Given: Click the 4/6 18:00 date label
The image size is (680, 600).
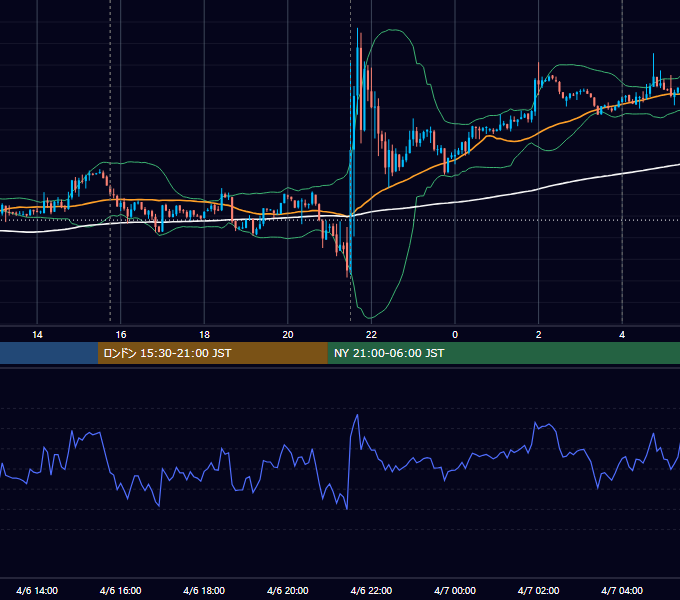Looking at the screenshot, I should (204, 590).
